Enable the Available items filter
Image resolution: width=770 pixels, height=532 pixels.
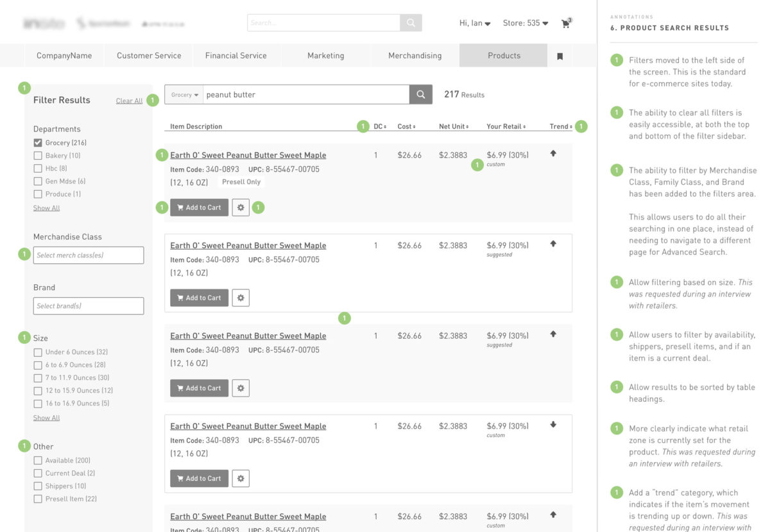(37, 460)
